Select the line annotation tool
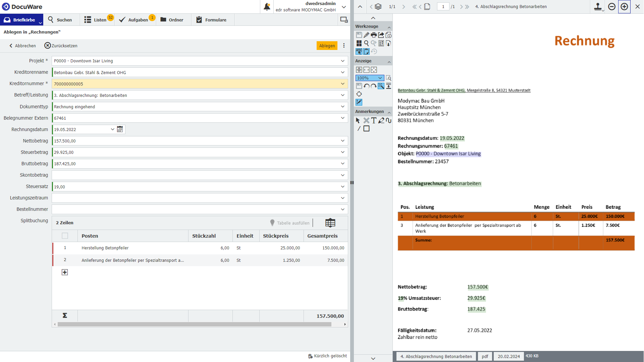Image resolution: width=644 pixels, height=362 pixels. [359, 128]
